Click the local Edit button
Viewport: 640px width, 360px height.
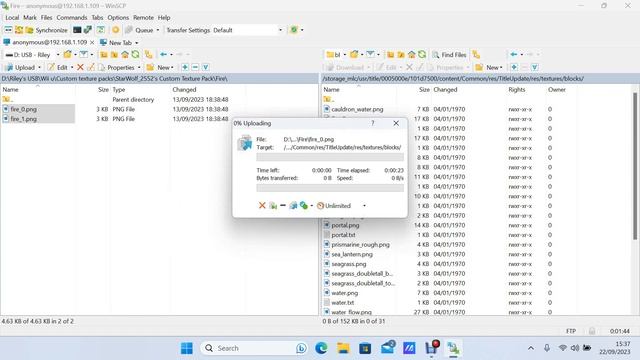click(x=58, y=67)
